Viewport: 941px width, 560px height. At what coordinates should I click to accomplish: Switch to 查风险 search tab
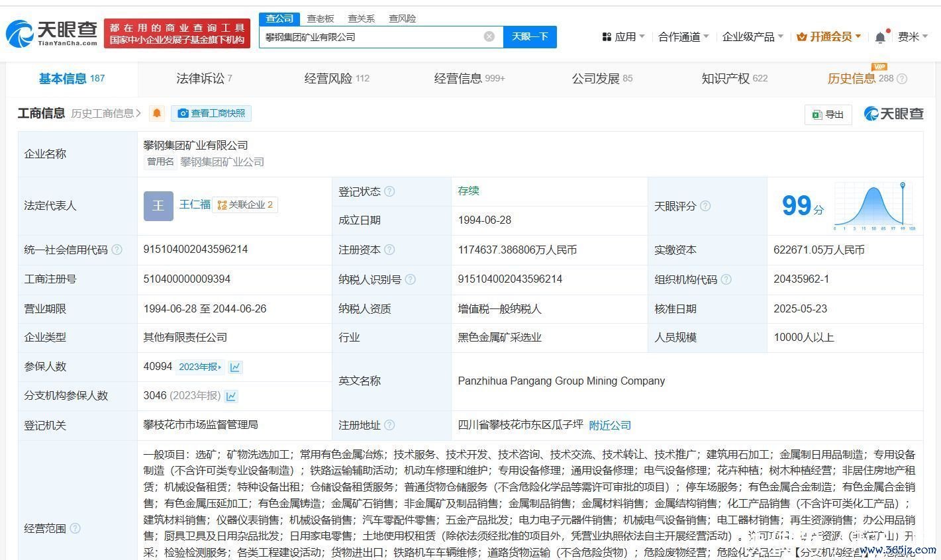(403, 19)
